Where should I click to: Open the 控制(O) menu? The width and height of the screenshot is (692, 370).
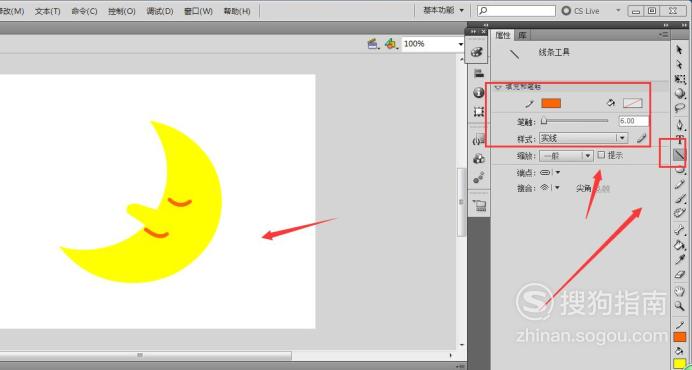[x=121, y=11]
